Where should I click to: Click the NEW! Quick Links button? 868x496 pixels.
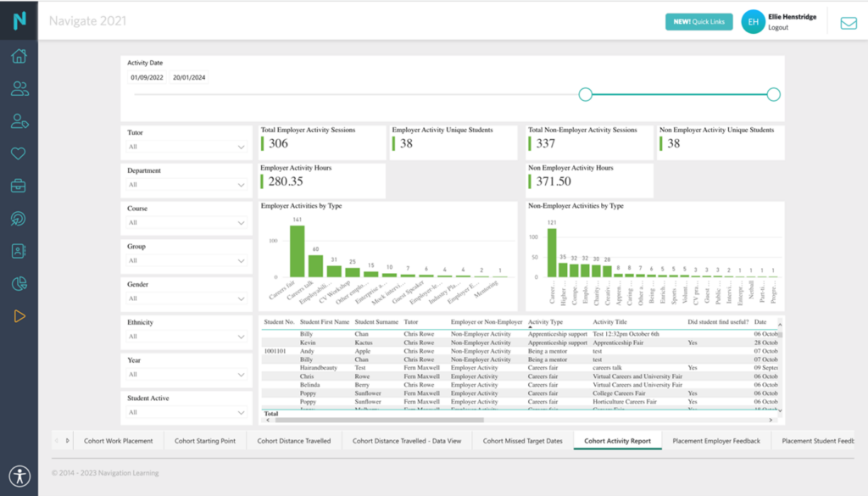(698, 21)
